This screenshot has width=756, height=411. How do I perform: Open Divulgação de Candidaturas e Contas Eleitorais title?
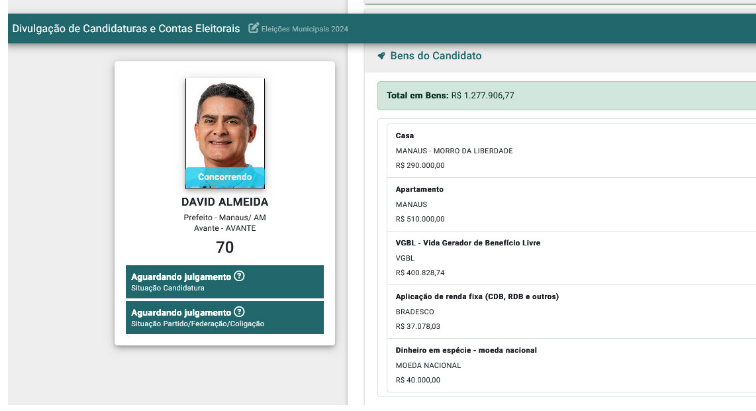(x=126, y=28)
